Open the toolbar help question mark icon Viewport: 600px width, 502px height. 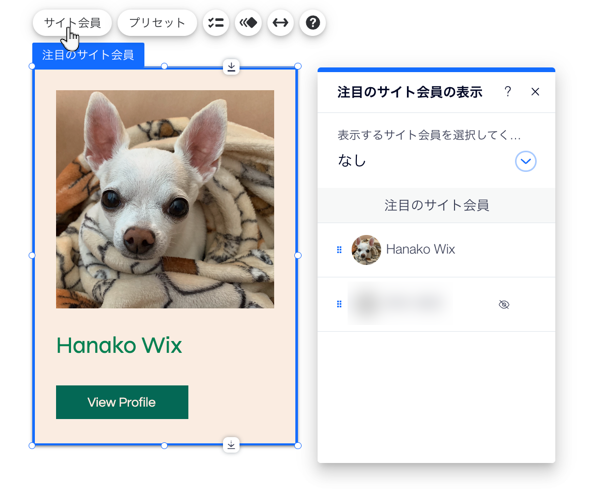click(313, 23)
